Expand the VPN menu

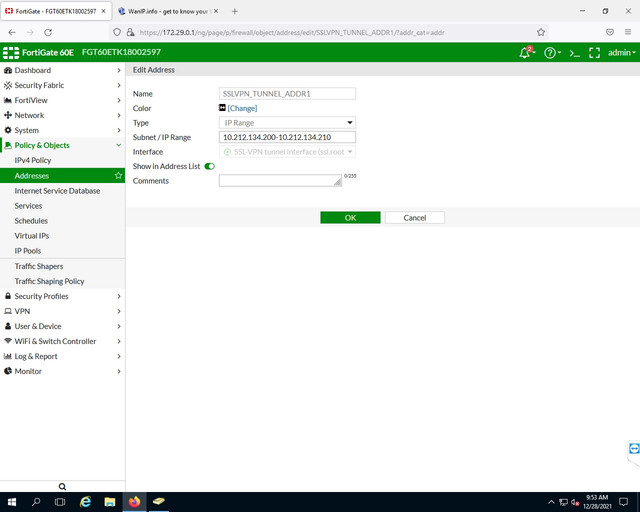coord(62,311)
